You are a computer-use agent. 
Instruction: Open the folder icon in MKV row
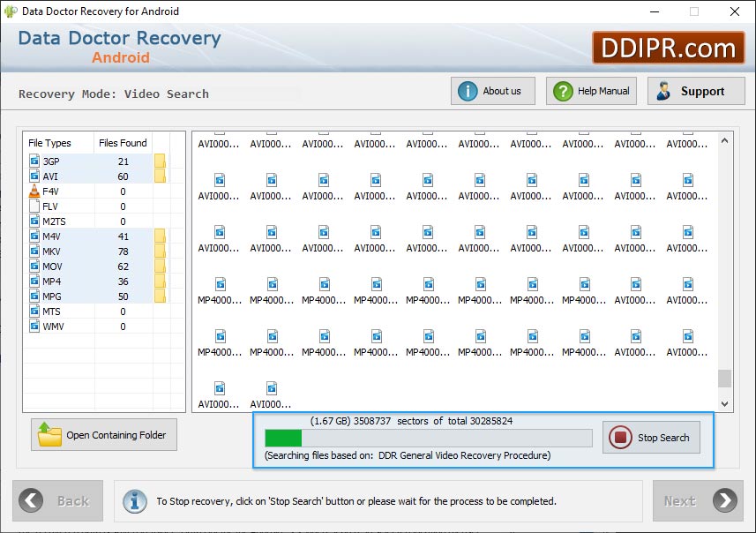coord(160,251)
